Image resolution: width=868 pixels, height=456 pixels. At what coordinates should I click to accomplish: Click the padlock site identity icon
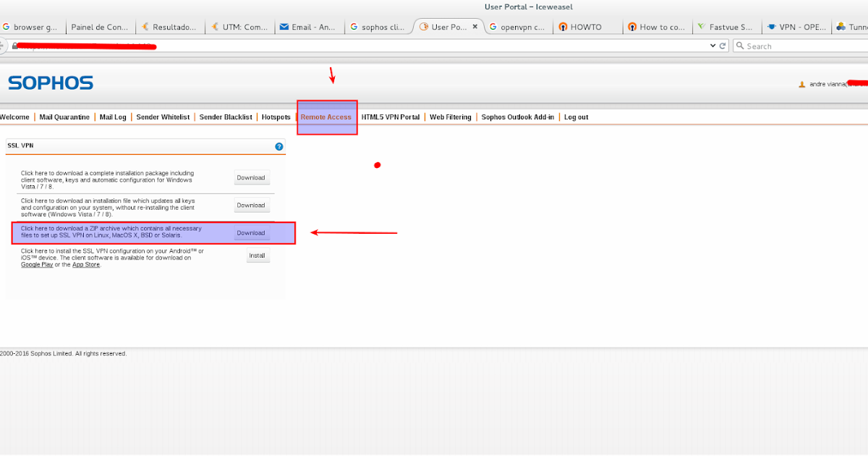[14, 46]
